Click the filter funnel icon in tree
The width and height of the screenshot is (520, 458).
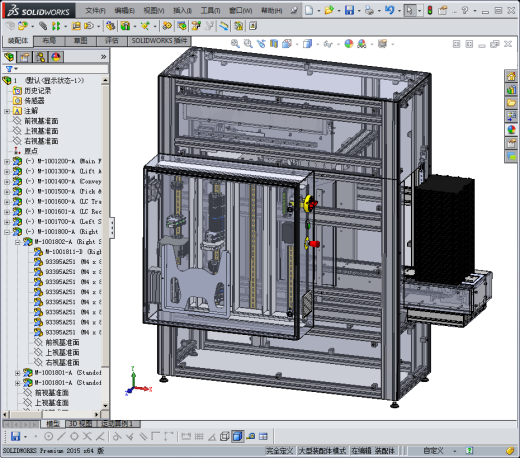(x=9, y=69)
